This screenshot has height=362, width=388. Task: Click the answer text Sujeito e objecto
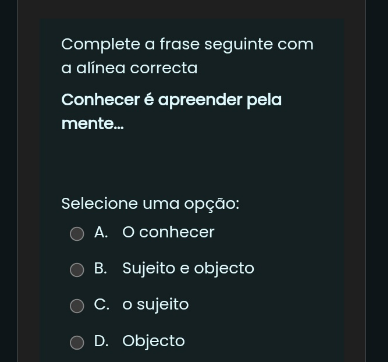point(188,269)
